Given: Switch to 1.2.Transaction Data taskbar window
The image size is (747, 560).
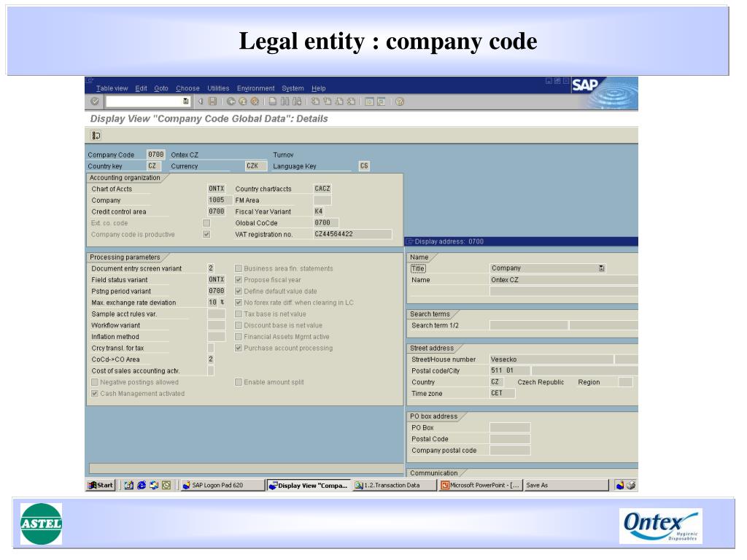Looking at the screenshot, I should pos(394,485).
